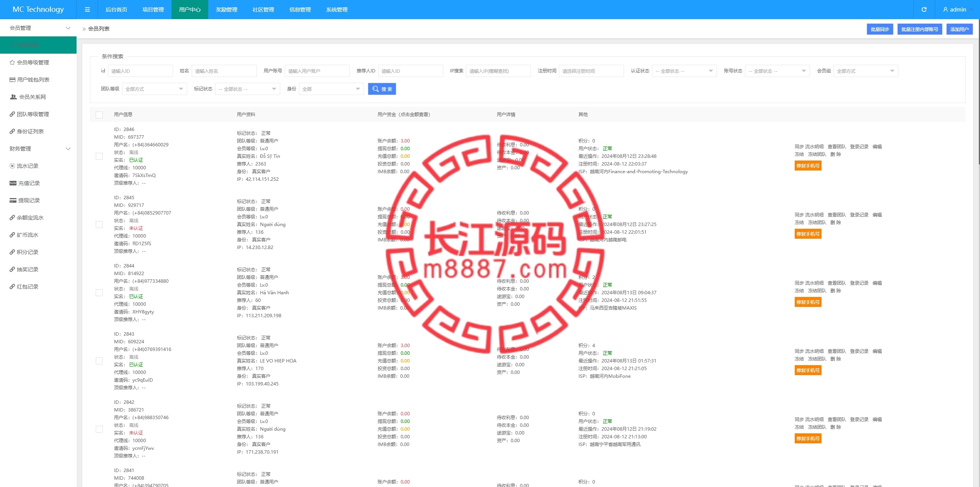Click 编辑 link for ID 2845

[877, 215]
